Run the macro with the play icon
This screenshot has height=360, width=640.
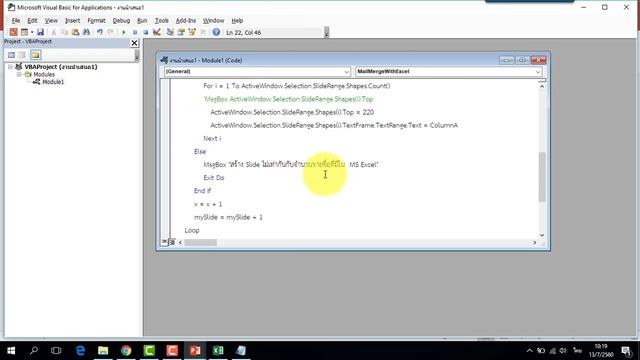[x=124, y=32]
